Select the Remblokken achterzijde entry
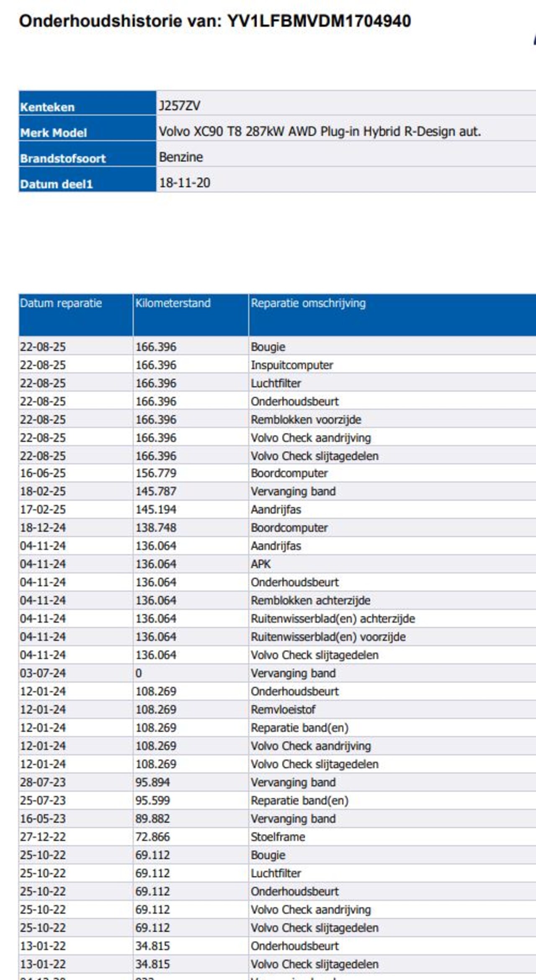 [310, 601]
